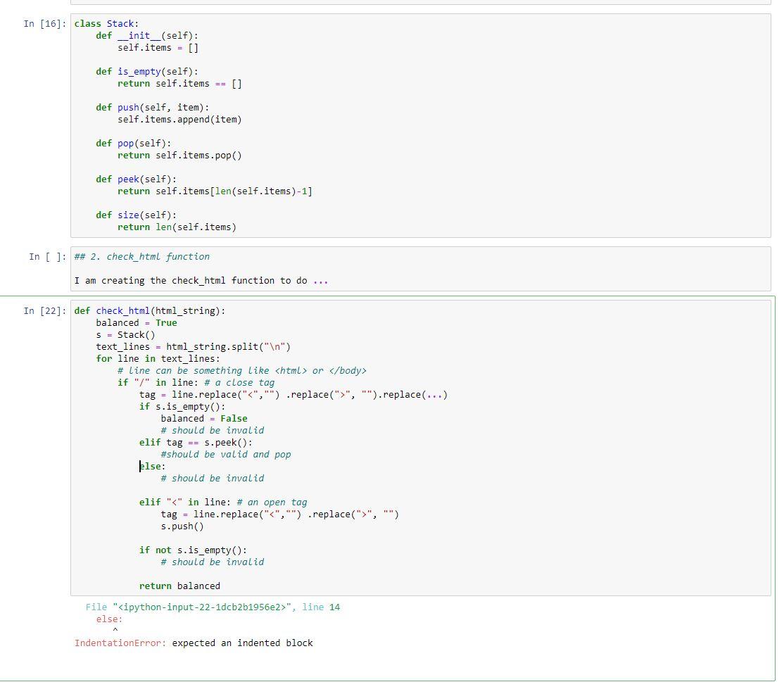Click the 'def is_empty(self):' line
This screenshot has width=784, height=682.
point(147,72)
